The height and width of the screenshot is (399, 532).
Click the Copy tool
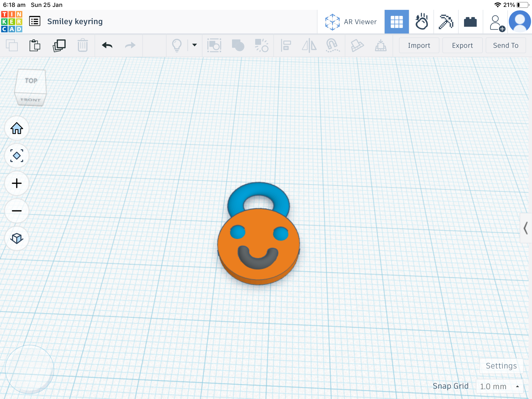tap(12, 45)
